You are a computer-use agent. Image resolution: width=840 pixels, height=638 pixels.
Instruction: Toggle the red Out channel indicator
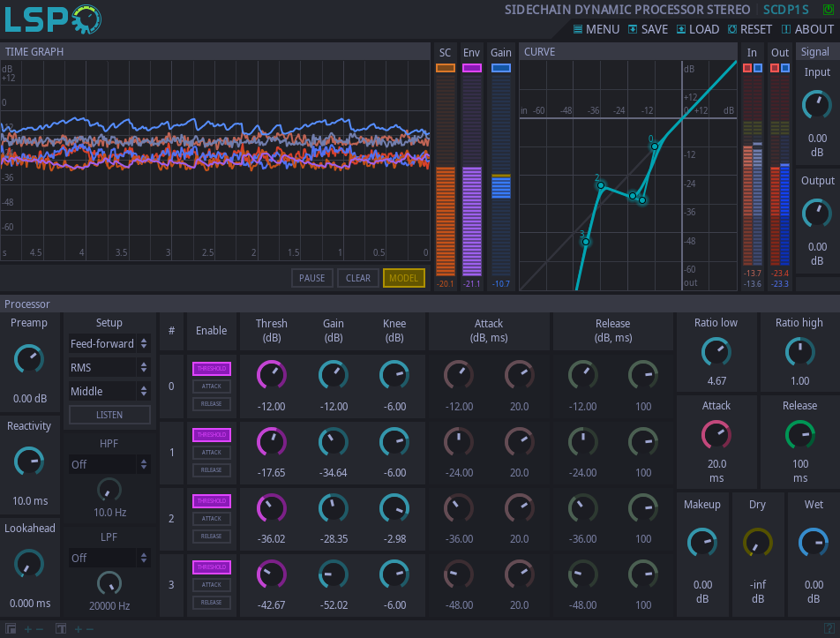click(775, 68)
